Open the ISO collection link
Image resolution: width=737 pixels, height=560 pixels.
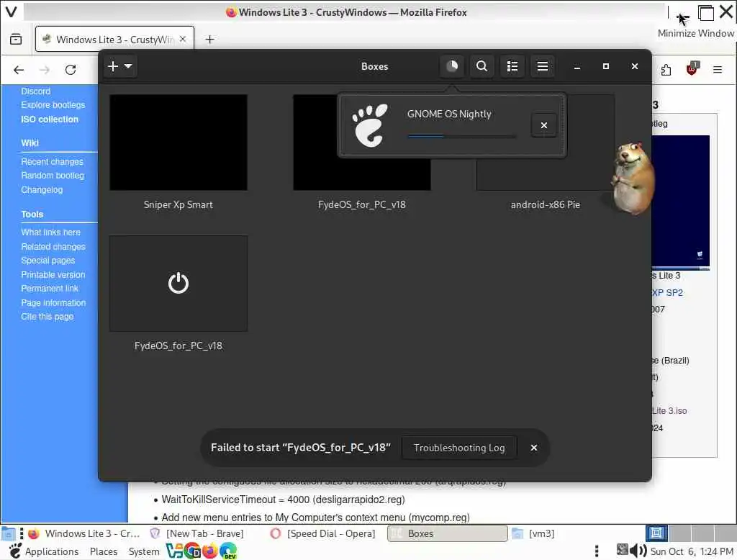pos(50,119)
